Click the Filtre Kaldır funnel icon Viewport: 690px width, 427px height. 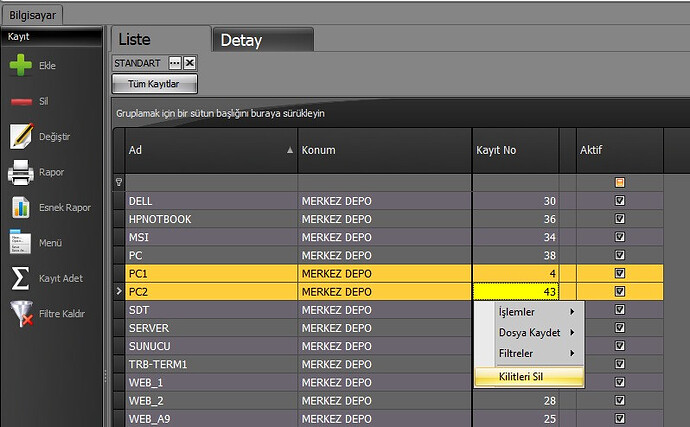[x=22, y=313]
